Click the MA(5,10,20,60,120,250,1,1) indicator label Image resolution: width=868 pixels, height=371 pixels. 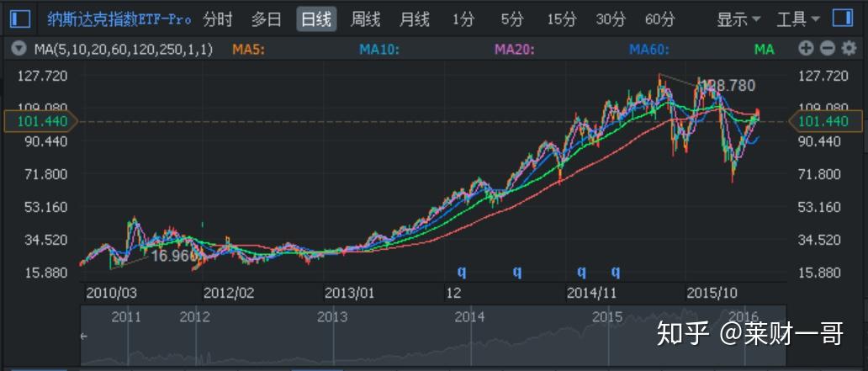coord(124,50)
